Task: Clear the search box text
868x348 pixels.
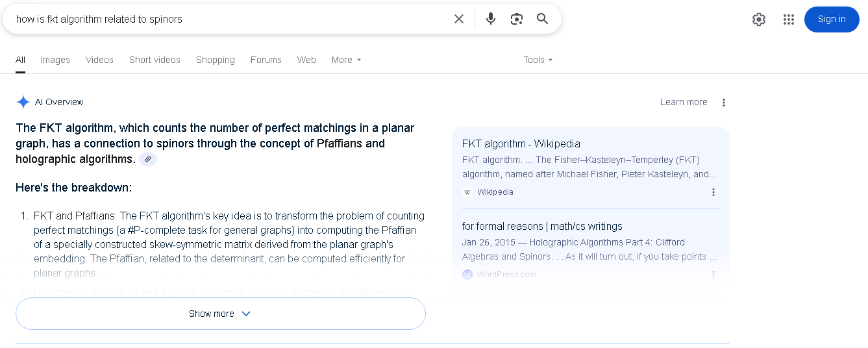Action: (459, 19)
